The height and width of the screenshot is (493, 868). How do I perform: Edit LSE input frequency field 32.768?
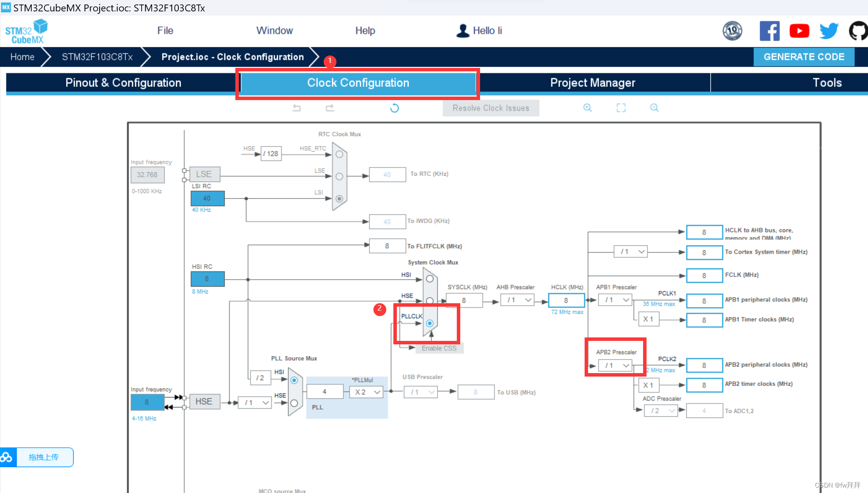[x=147, y=175]
